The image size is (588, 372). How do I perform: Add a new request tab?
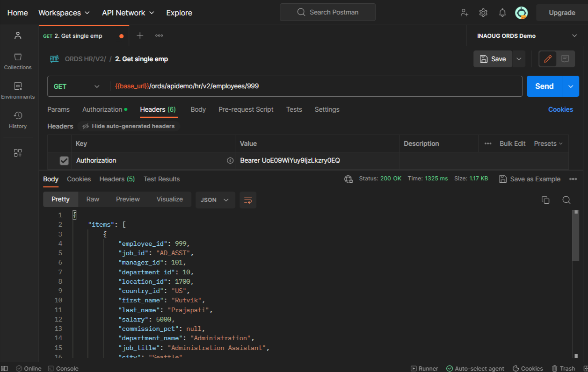pyautogui.click(x=140, y=36)
